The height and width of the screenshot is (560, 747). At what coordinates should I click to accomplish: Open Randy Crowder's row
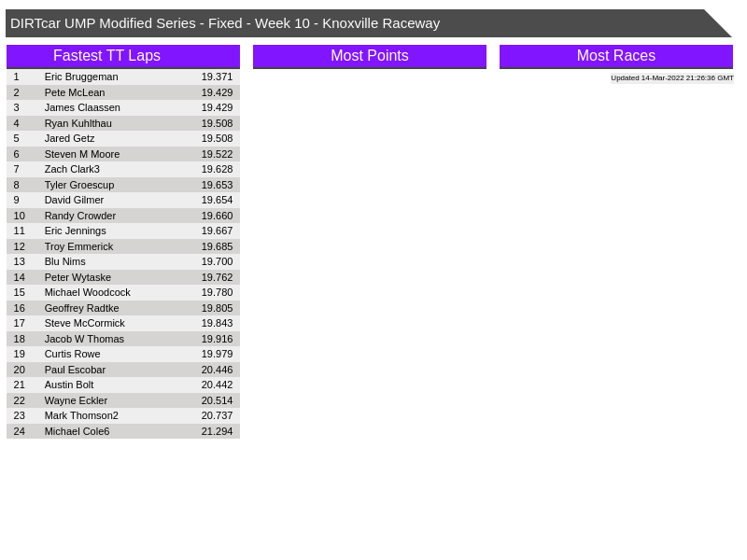coord(79,216)
